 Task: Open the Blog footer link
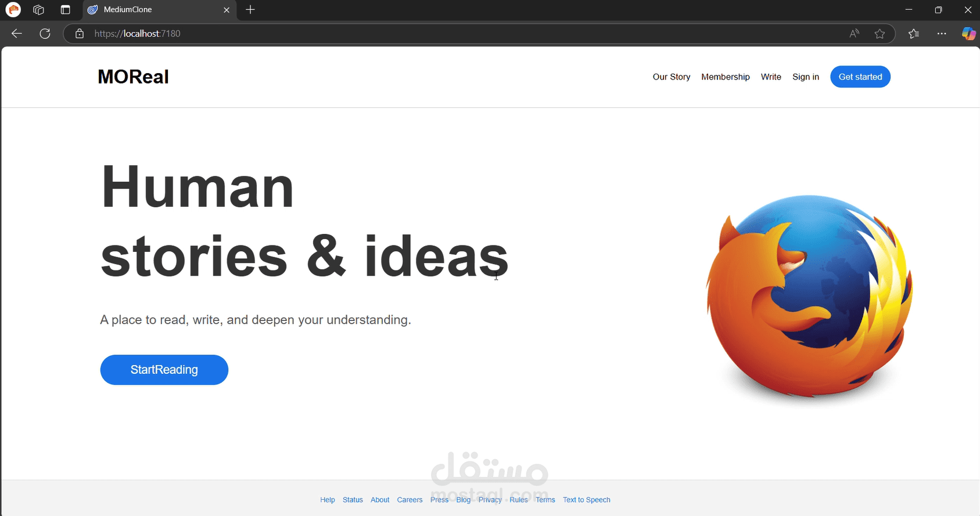[464, 500]
